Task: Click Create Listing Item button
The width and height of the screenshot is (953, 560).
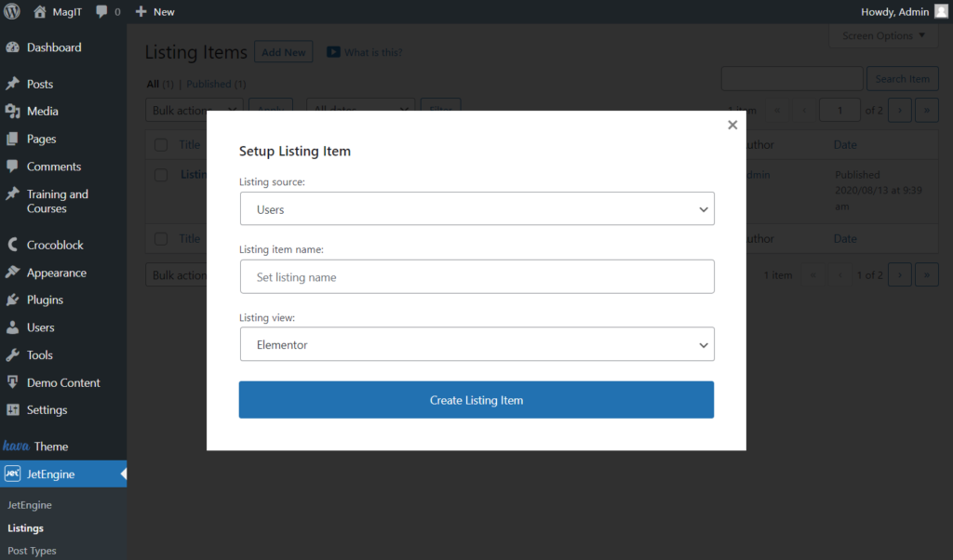Action: 476,400
